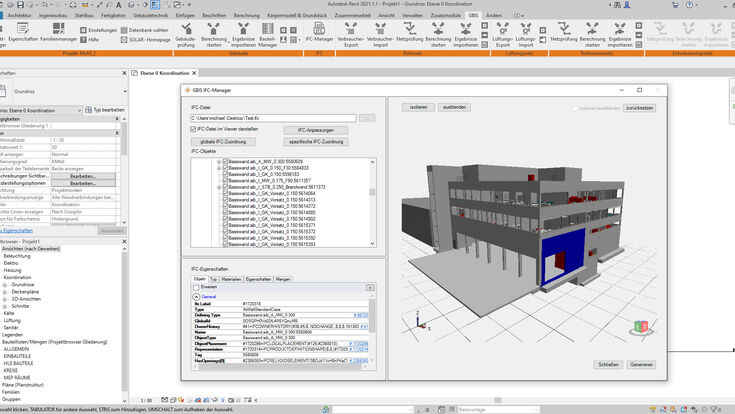Toggle the isolieren/ausblenden checkbox in viewer

pos(575,108)
